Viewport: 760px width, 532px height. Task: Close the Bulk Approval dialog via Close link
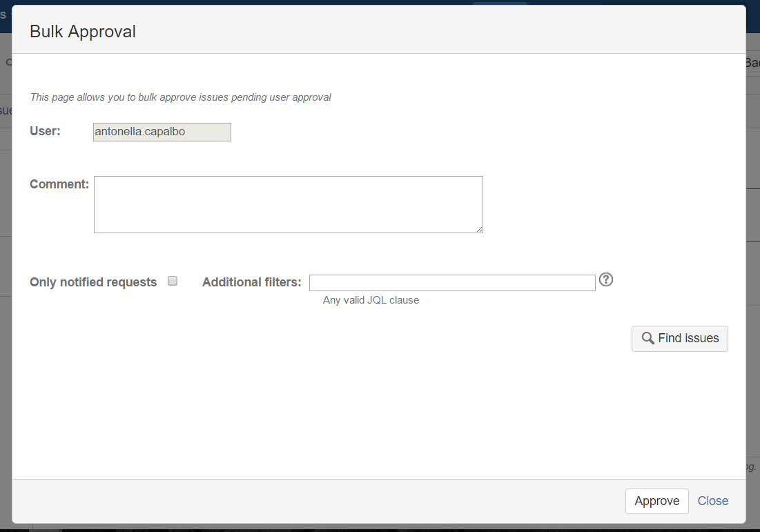click(712, 501)
